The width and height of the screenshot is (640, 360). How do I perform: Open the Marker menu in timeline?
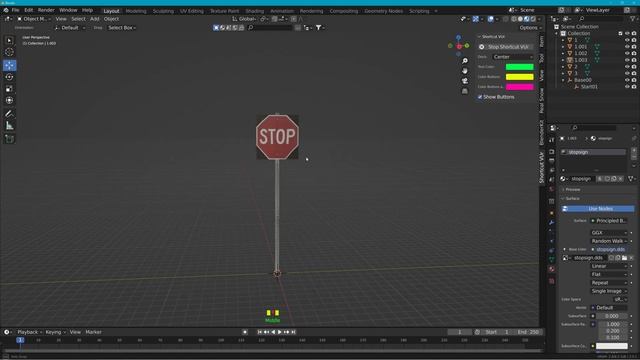pos(93,332)
